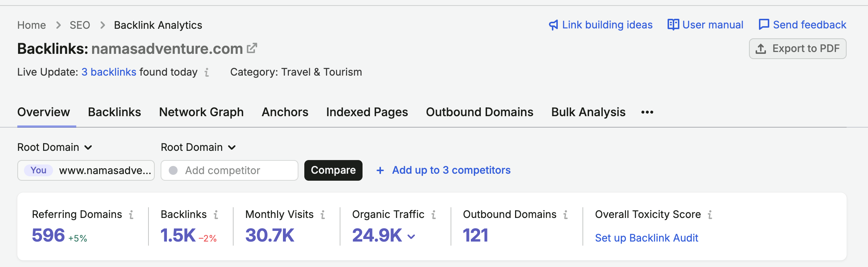Viewport: 868px width, 267px height.
Task: Click the breadcrumb arrow after SEO
Action: click(x=102, y=25)
